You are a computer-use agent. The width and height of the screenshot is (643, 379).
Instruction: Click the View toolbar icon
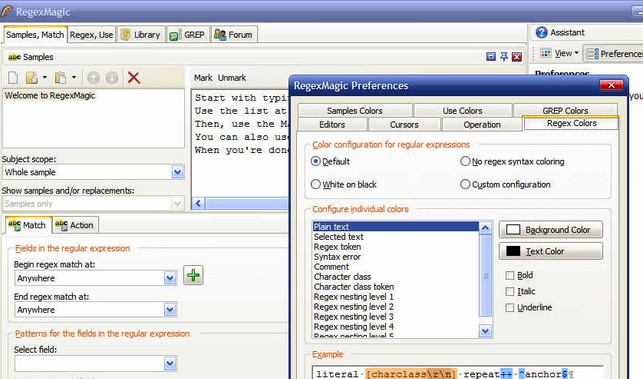pyautogui.click(x=545, y=53)
